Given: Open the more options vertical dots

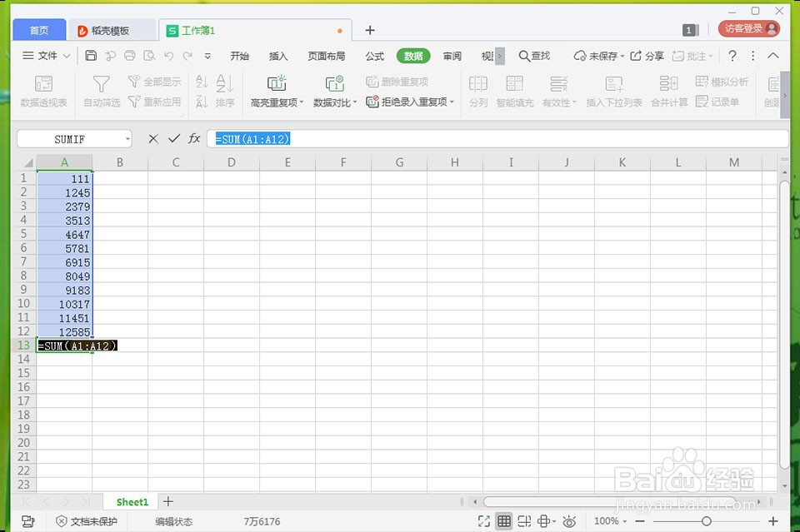Looking at the screenshot, I should click(x=753, y=56).
